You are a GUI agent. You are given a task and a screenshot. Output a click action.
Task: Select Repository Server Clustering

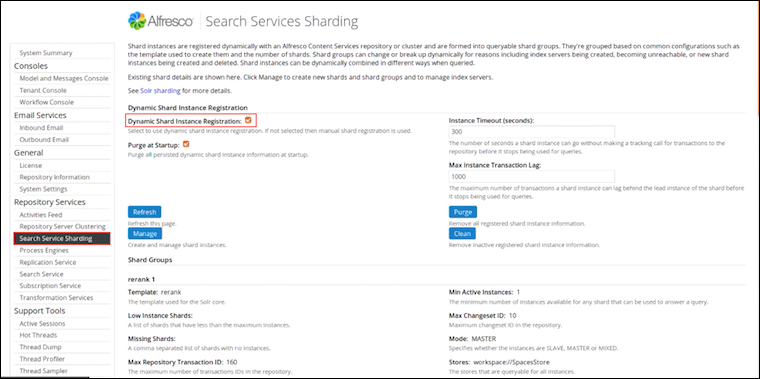(63, 226)
